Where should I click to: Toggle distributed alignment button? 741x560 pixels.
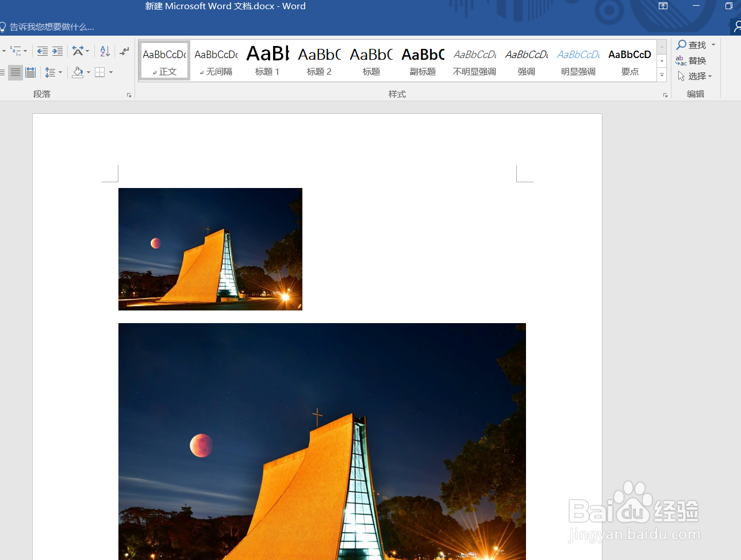click(x=30, y=72)
